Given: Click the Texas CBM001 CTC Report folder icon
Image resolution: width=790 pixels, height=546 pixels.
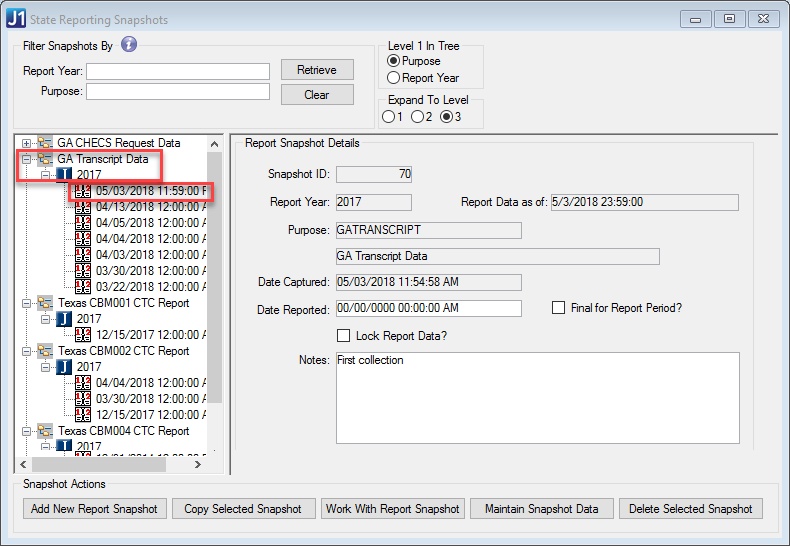Looking at the screenshot, I should [44, 303].
